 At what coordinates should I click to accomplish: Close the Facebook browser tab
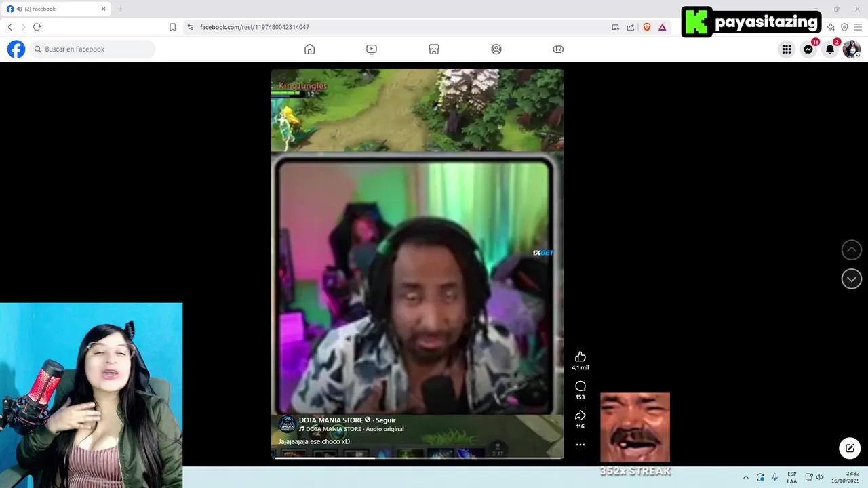104,9
